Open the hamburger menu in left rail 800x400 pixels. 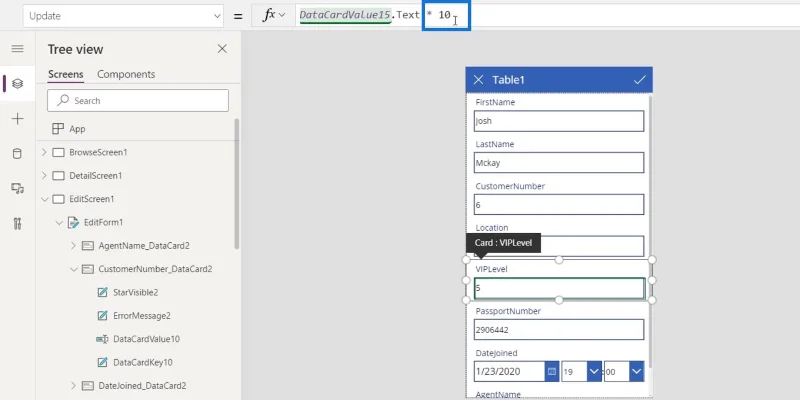click(17, 48)
